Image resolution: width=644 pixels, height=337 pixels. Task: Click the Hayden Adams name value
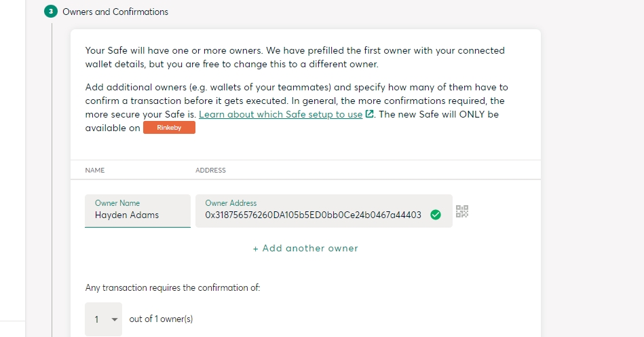click(x=127, y=215)
